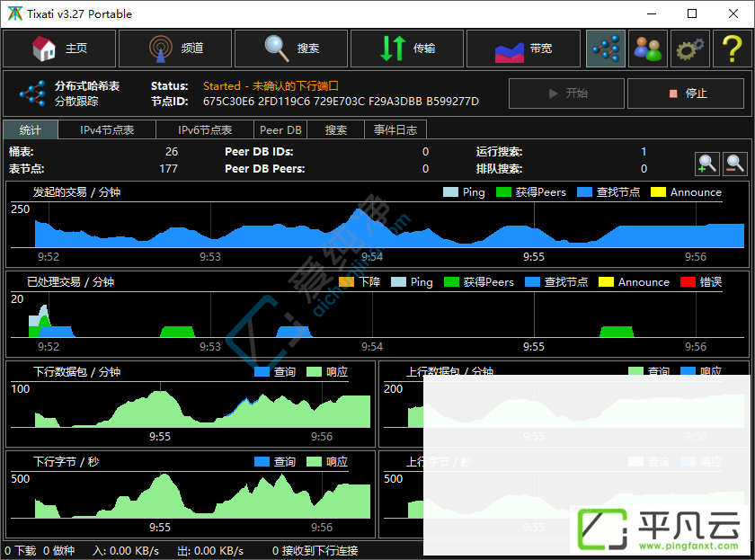The image size is (755, 560).
Task: Open the Peer DB tab
Action: click(280, 130)
